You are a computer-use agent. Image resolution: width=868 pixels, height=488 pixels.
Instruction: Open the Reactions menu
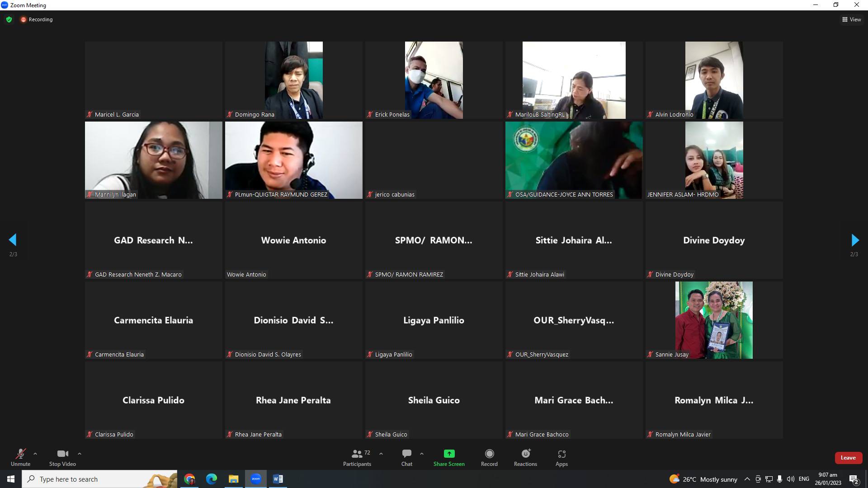point(525,457)
